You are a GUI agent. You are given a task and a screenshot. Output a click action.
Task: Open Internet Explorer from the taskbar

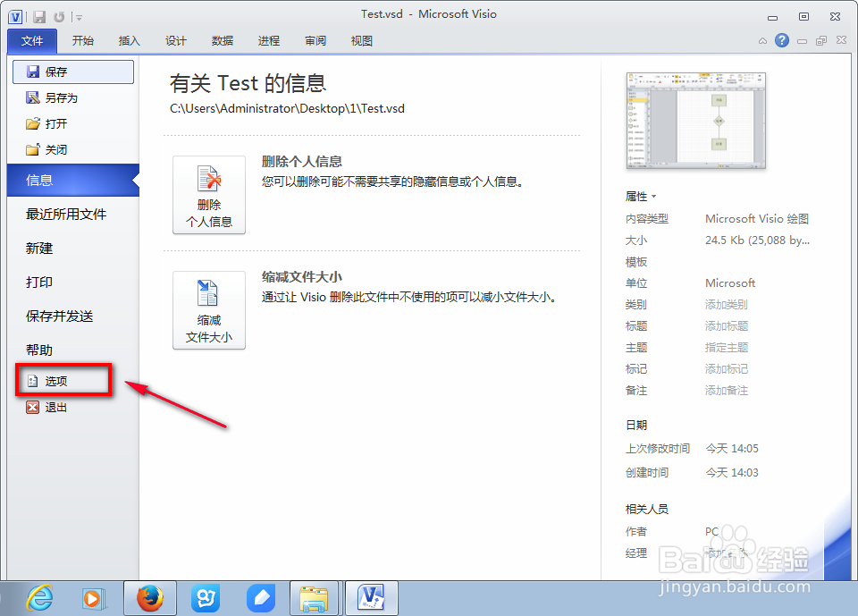(x=40, y=598)
